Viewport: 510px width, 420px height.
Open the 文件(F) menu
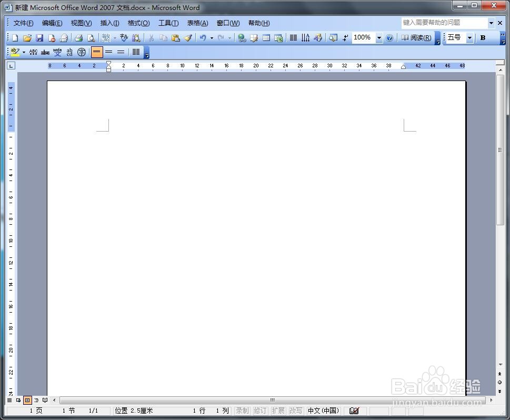click(23, 23)
